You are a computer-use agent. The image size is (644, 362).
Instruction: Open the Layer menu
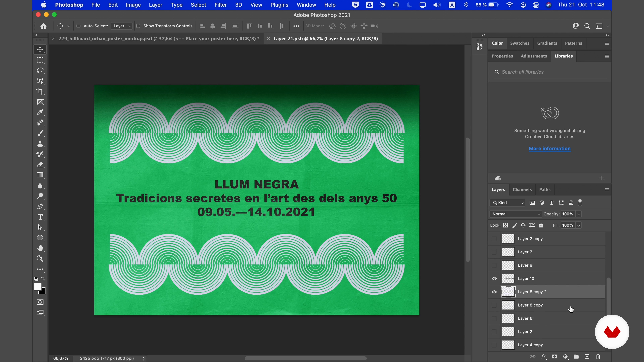pos(155,5)
